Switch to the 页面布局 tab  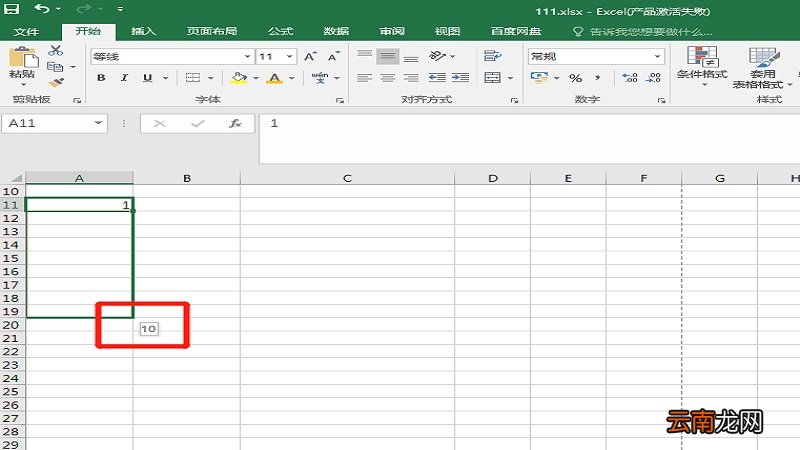pos(212,31)
